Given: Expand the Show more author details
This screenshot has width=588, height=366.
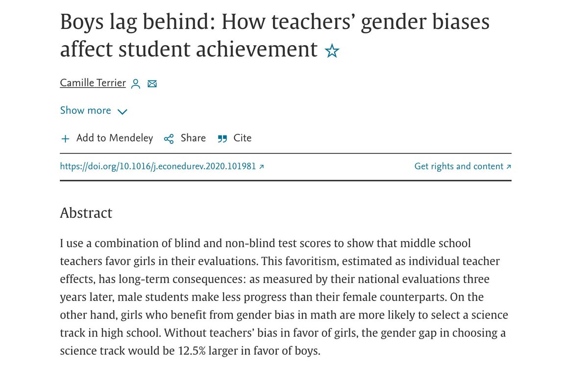Looking at the screenshot, I should point(85,110).
